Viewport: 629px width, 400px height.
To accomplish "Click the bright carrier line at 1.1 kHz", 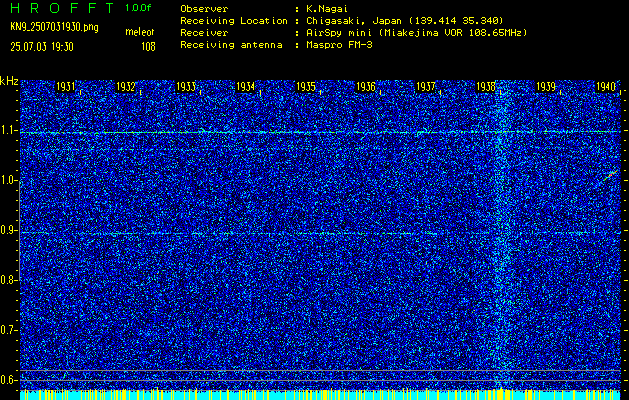I will (320, 132).
